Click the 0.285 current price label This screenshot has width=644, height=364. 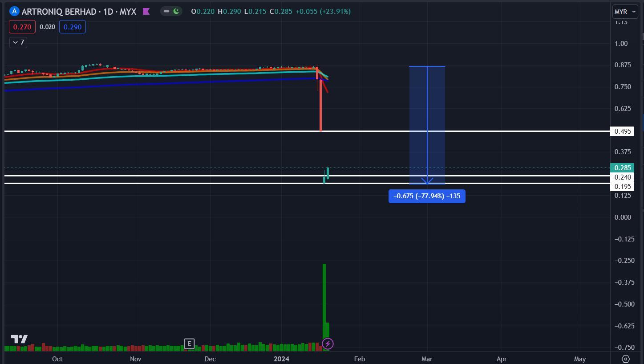click(623, 168)
